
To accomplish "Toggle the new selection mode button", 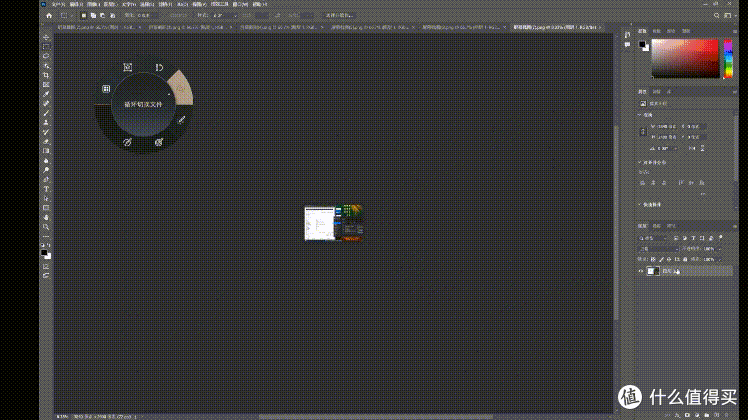I will tap(83, 15).
